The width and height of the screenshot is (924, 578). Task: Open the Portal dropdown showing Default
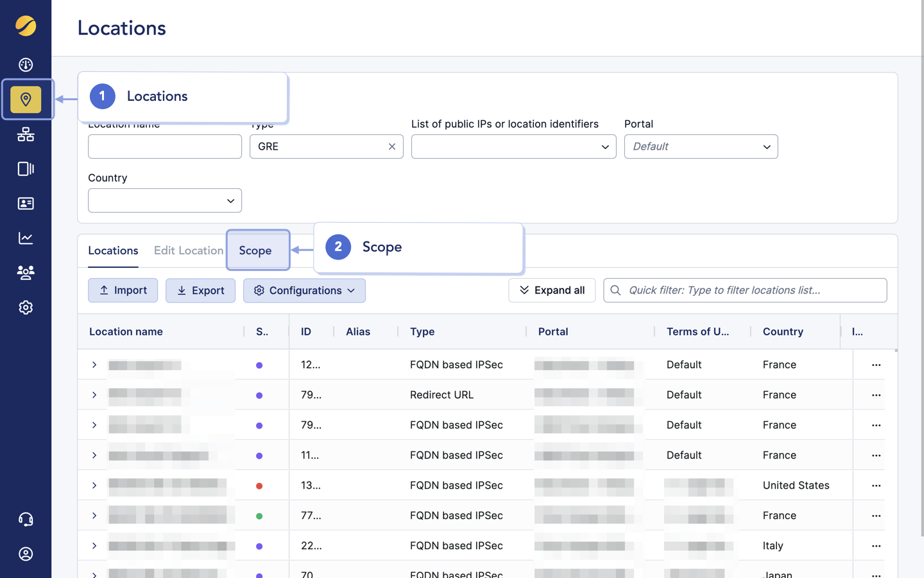701,146
